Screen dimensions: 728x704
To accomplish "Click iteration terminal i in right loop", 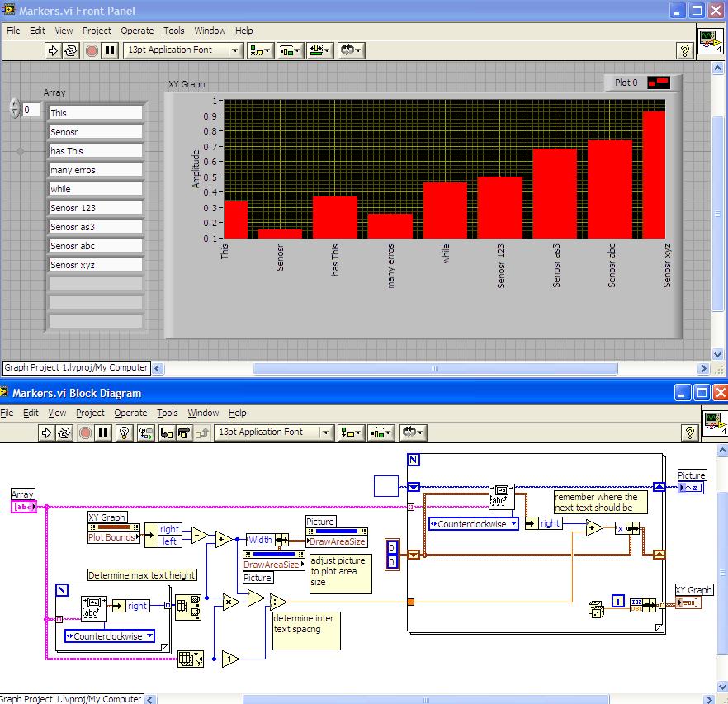I will (x=617, y=601).
